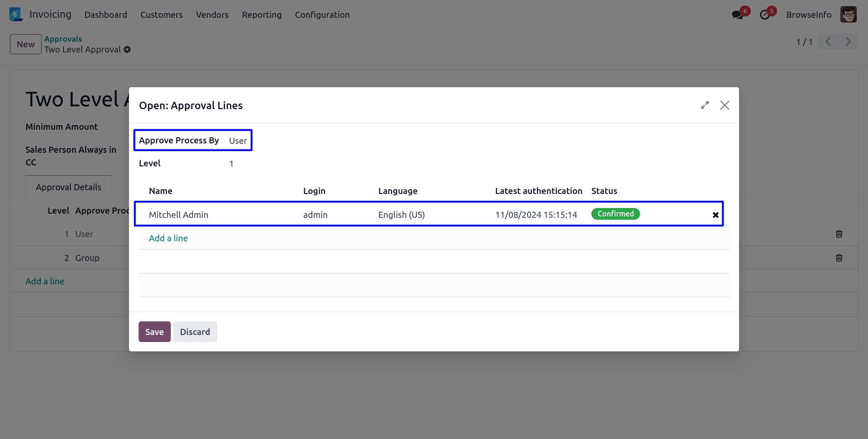Open the activities clock icon
Screen dimensions: 868x439
[x=764, y=15]
